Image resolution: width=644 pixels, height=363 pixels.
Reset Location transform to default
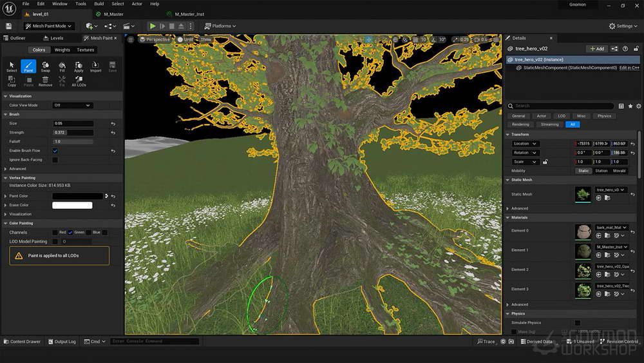[x=632, y=144]
